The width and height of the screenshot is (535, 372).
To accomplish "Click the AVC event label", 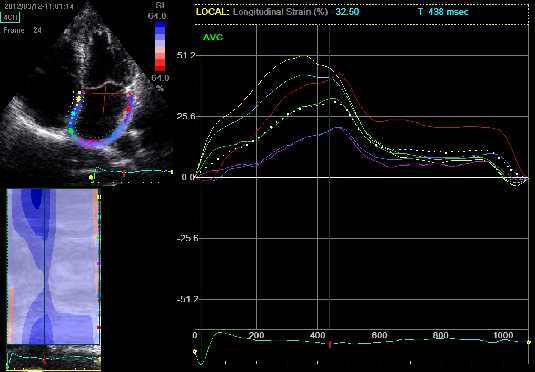I will pyautogui.click(x=213, y=37).
